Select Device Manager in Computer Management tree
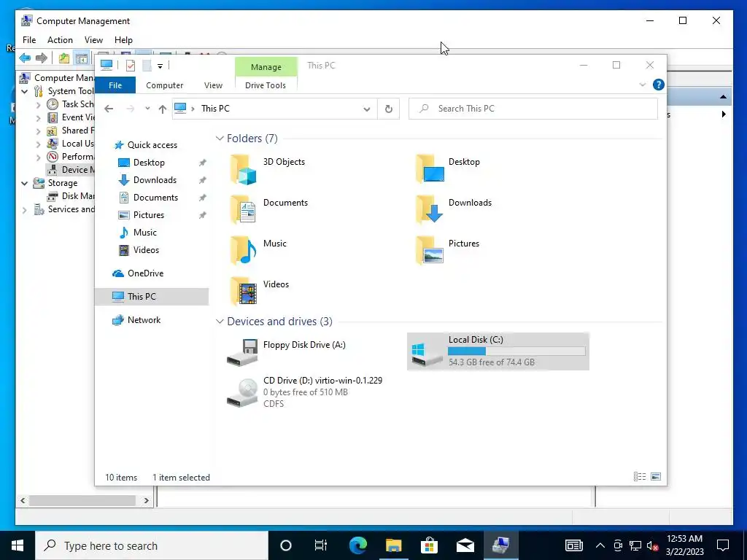This screenshot has height=560, width=747. click(x=71, y=169)
